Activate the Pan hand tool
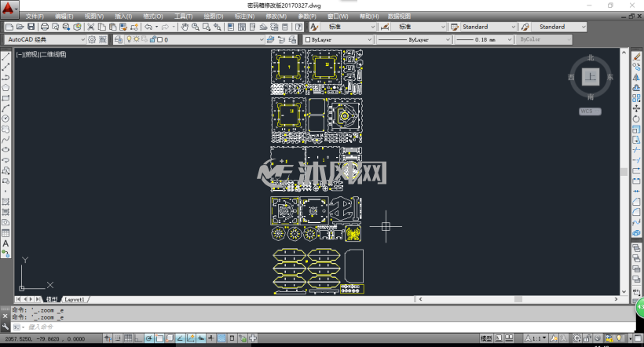644x347 pixels. pos(185,27)
